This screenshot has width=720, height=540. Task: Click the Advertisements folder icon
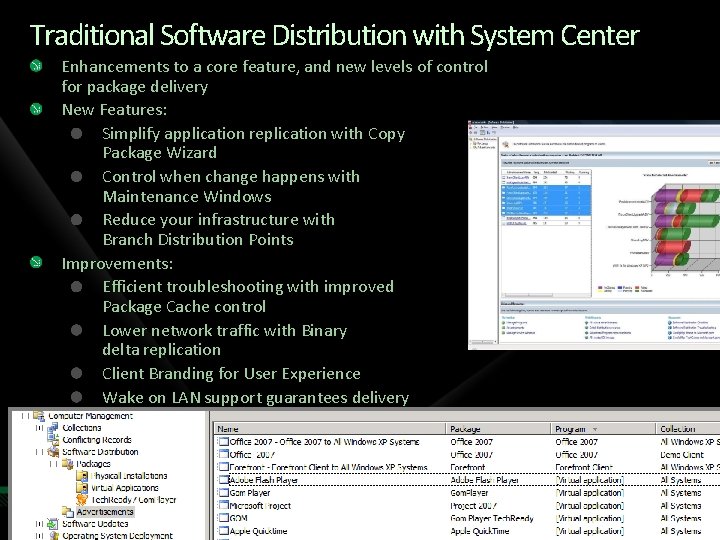coord(68,512)
